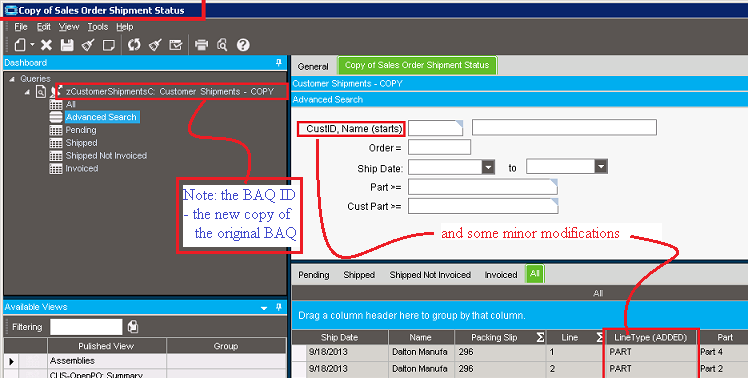This screenshot has width=748, height=378.
Task: Open the Available Views header dropdown arrow
Action: pyautogui.click(x=264, y=308)
